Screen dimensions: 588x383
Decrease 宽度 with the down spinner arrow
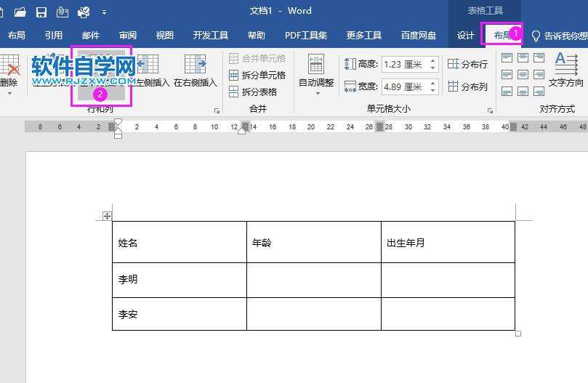[x=432, y=91]
